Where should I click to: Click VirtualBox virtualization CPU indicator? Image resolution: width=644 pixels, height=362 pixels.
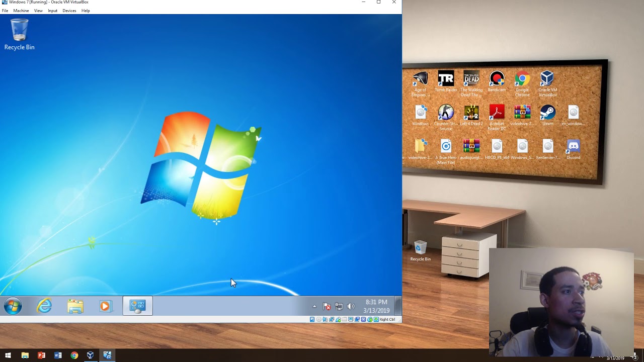363,319
